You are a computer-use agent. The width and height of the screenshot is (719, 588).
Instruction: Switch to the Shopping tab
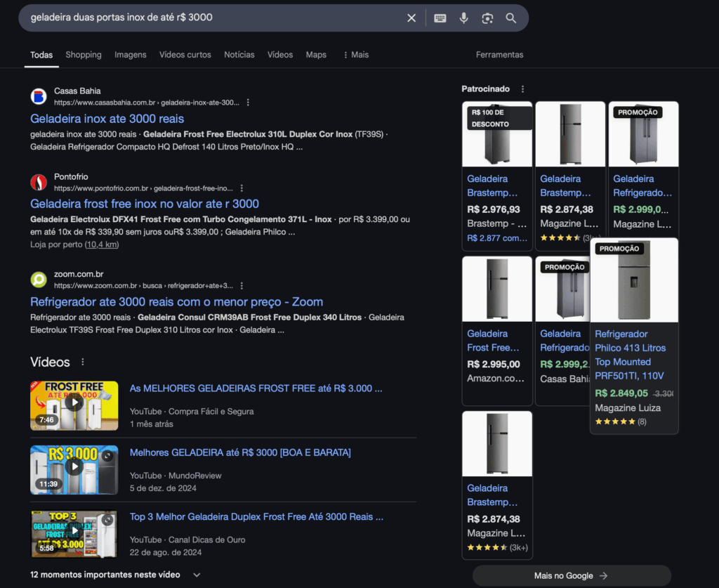coord(84,55)
